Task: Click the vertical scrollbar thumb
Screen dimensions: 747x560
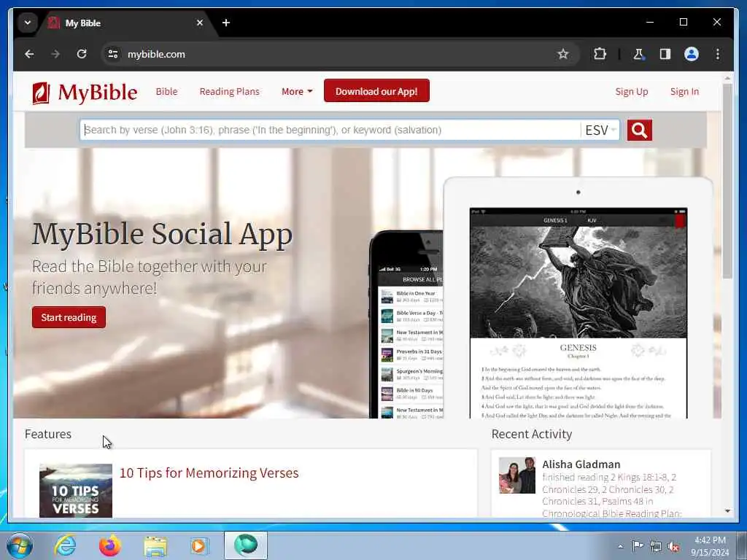Action: tap(727, 182)
